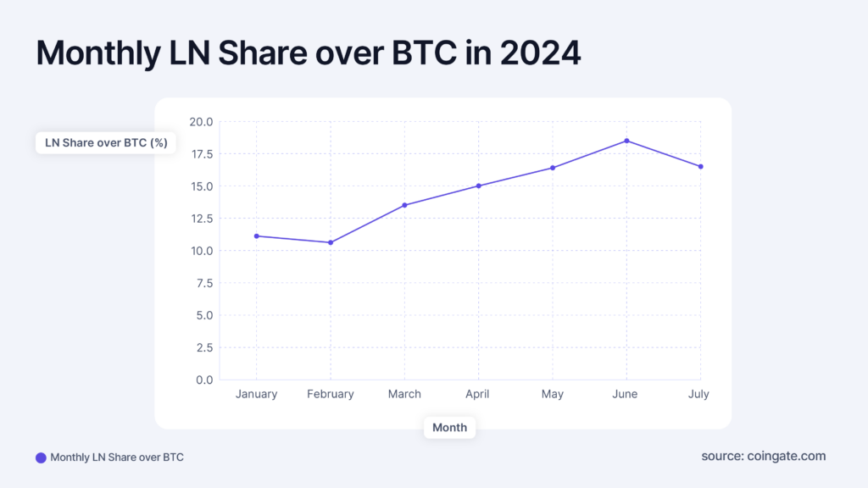Click the January data point on the line

pyautogui.click(x=256, y=236)
